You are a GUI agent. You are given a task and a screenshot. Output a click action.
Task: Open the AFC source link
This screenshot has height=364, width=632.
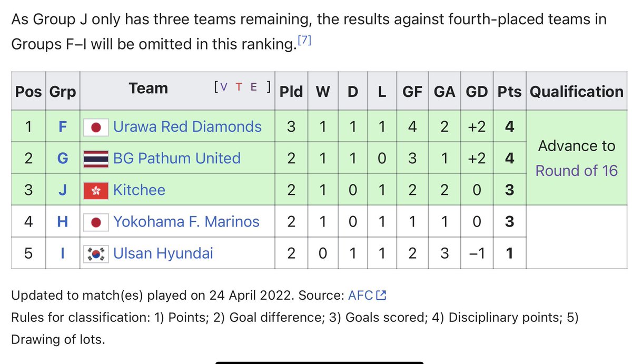point(361,296)
